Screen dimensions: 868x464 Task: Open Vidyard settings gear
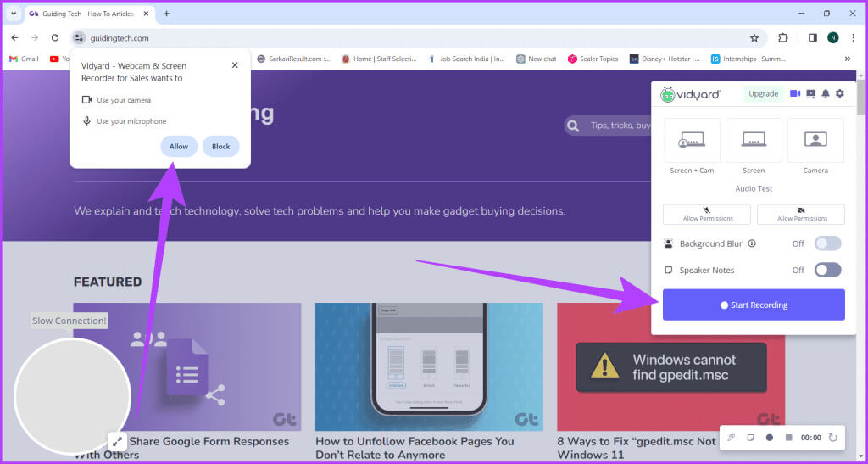coord(840,93)
